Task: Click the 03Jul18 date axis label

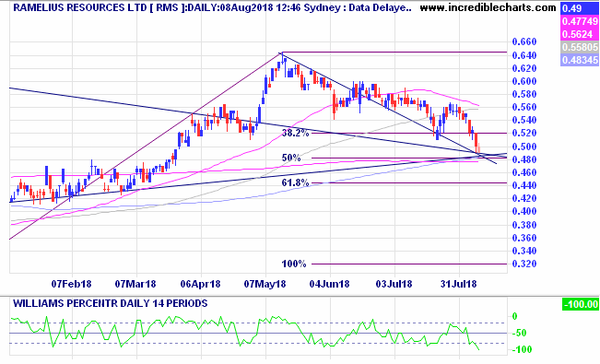Action: [x=394, y=284]
